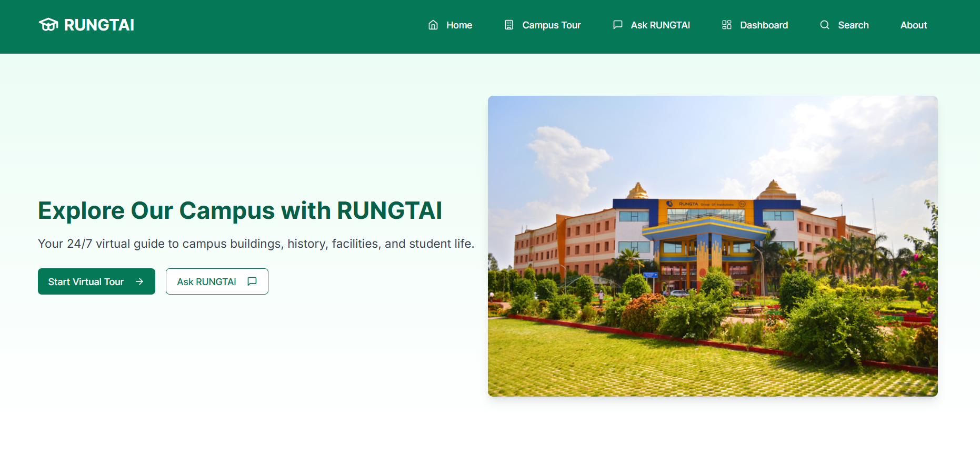Select the Dashboard grid icon

click(x=726, y=24)
